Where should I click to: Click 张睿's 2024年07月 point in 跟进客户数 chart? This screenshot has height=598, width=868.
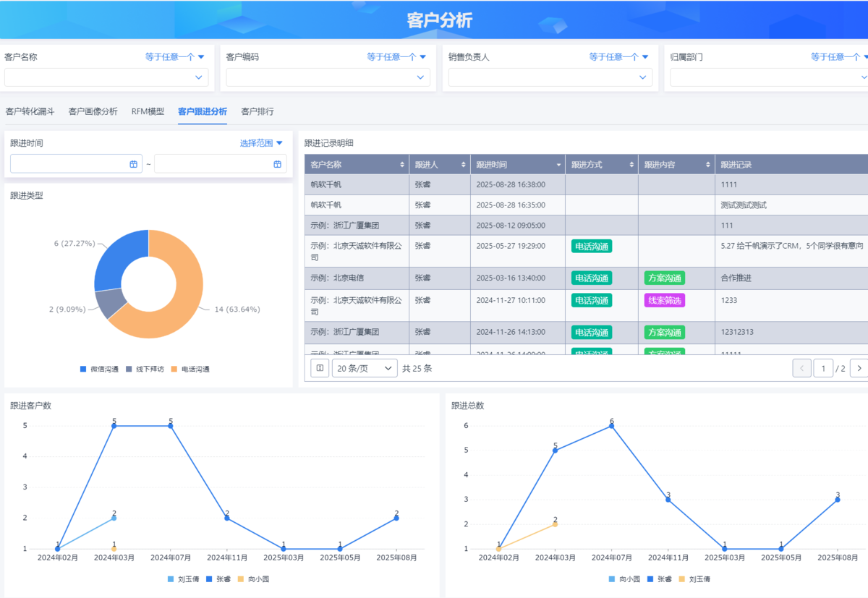(171, 426)
